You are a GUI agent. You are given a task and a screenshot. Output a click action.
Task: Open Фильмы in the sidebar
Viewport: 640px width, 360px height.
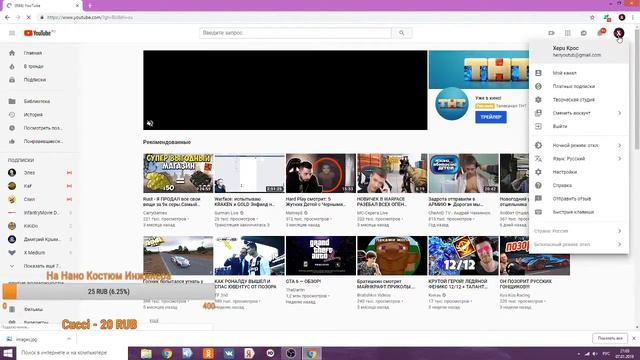pyautogui.click(x=40, y=309)
